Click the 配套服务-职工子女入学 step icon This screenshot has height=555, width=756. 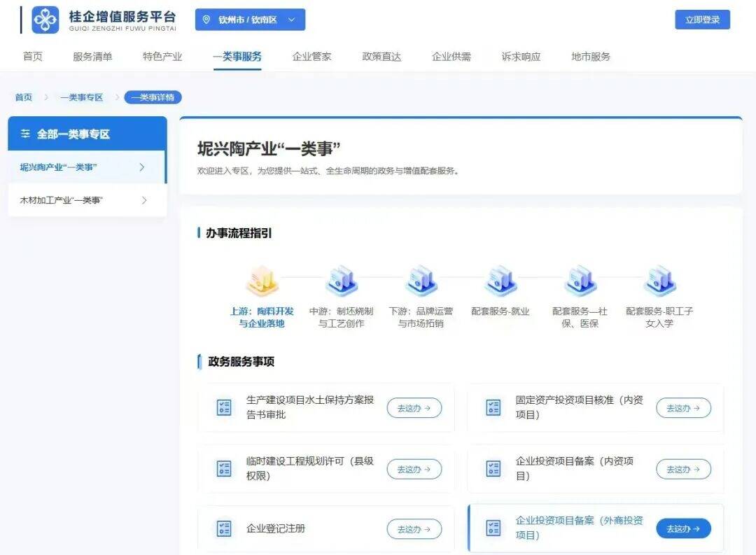pos(659,281)
